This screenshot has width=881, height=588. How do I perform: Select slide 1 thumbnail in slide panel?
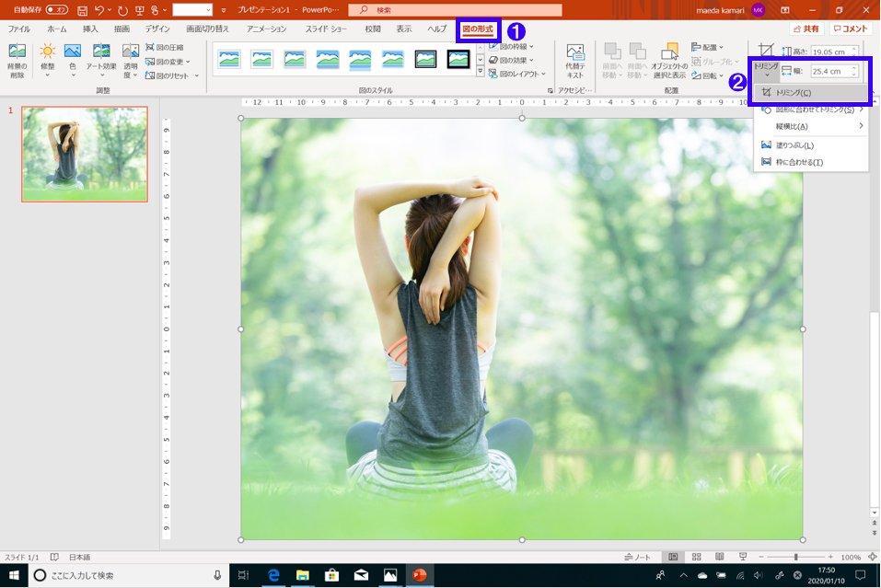point(85,154)
